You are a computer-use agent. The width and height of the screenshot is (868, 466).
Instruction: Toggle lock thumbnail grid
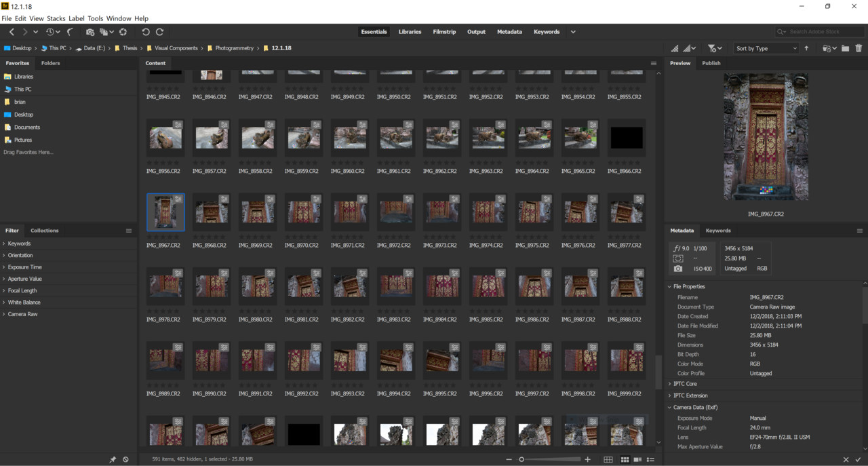click(x=608, y=459)
